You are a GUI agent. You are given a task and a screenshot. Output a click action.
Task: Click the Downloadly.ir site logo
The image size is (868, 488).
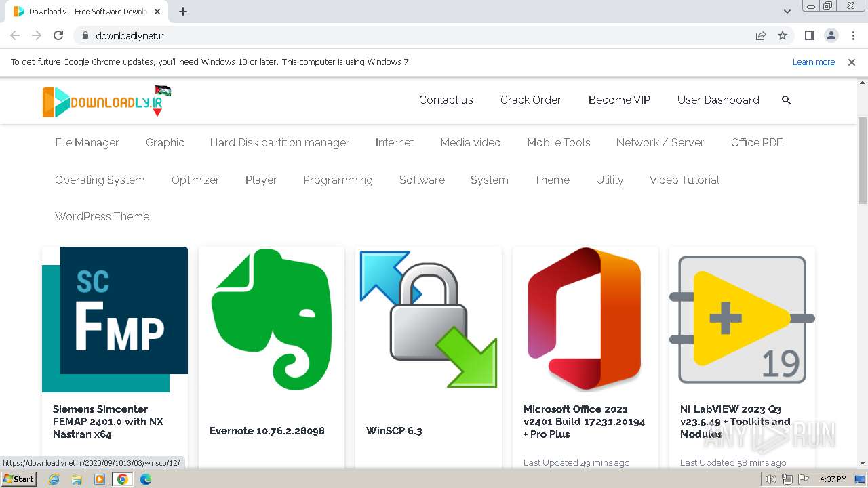pos(106,101)
